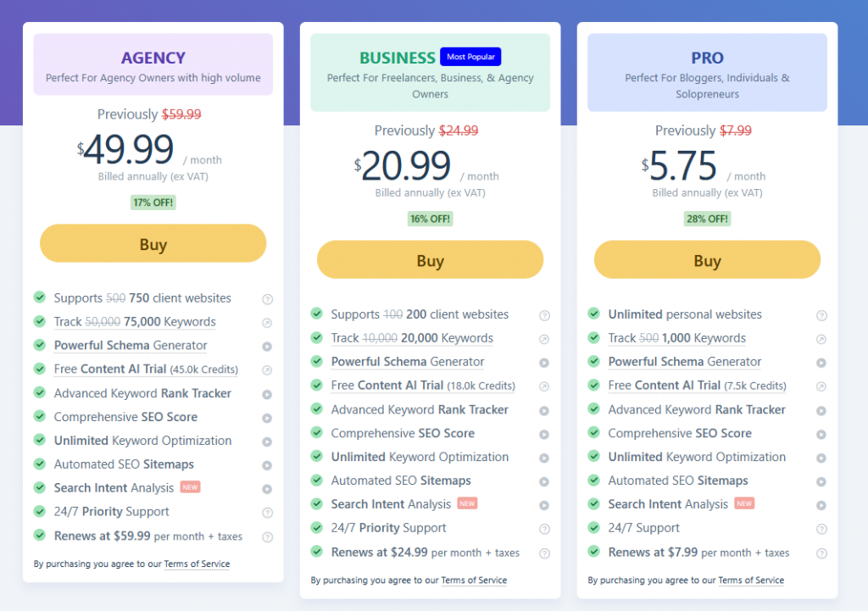Click help icon beside Agency client websites
This screenshot has height=611, width=868.
tap(267, 299)
